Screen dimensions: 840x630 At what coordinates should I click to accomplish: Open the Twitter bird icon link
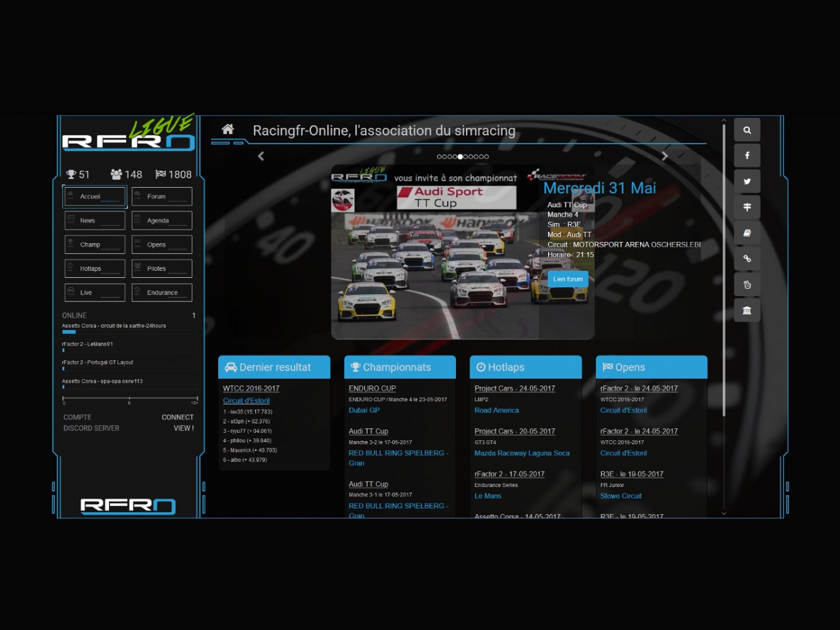[747, 182]
